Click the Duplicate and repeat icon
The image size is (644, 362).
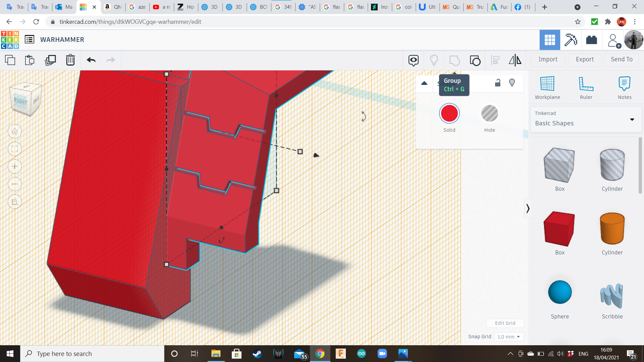(x=50, y=60)
